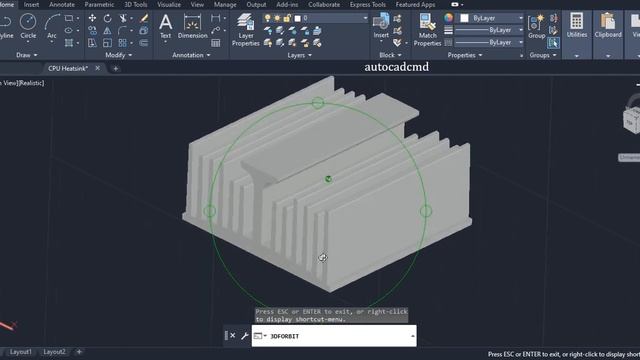
Task: Select the Circle drawing tool
Action: (28, 26)
